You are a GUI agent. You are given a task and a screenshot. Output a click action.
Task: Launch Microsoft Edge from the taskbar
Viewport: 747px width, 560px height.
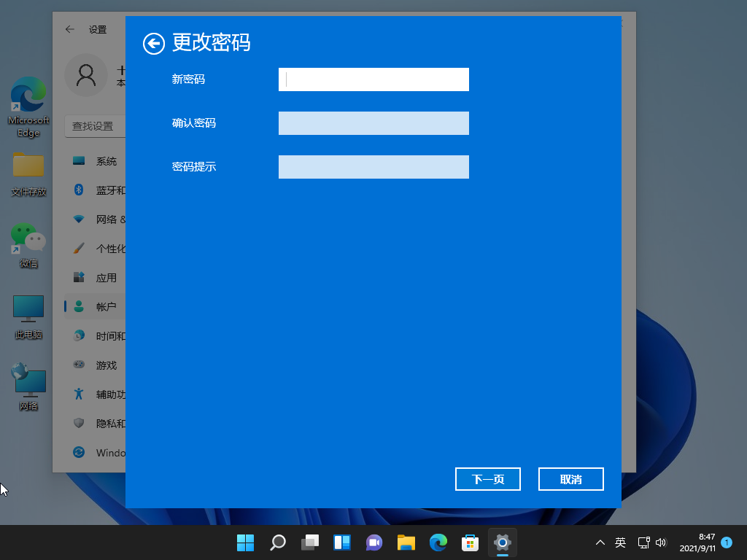(438, 542)
